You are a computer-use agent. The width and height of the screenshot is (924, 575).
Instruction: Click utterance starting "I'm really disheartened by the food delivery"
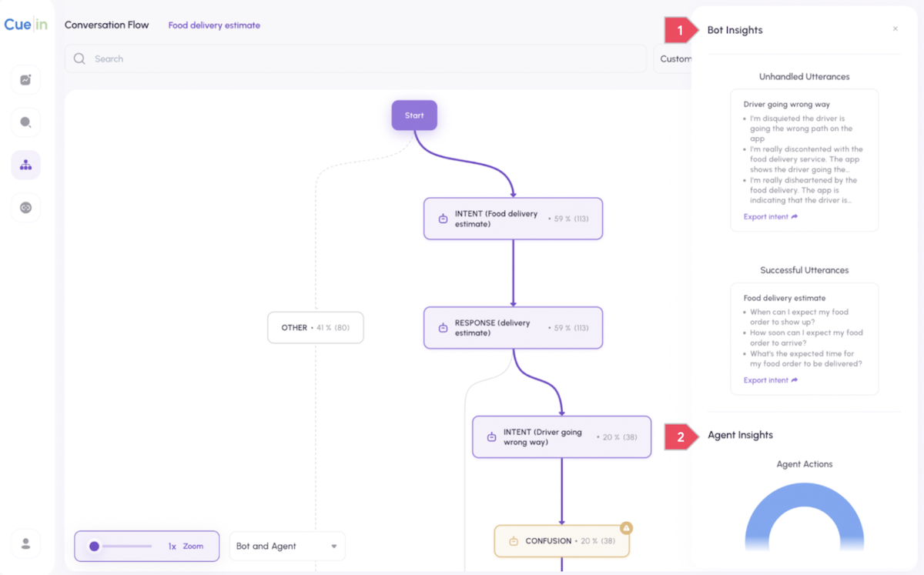[805, 190]
